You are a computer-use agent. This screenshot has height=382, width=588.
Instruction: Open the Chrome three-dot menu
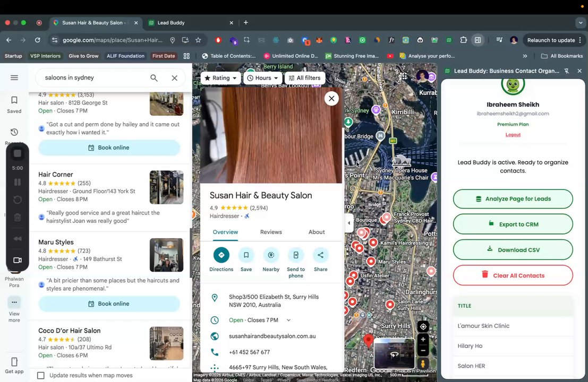point(580,40)
